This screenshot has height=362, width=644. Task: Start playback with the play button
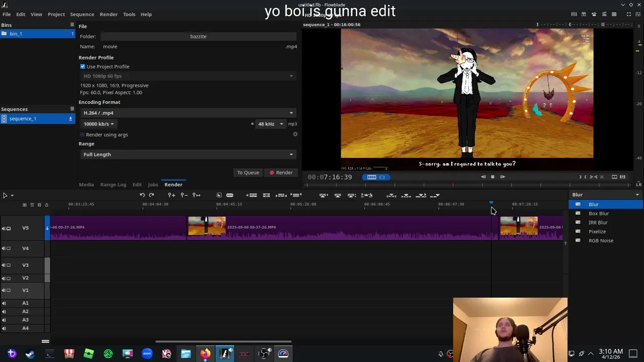point(503,177)
